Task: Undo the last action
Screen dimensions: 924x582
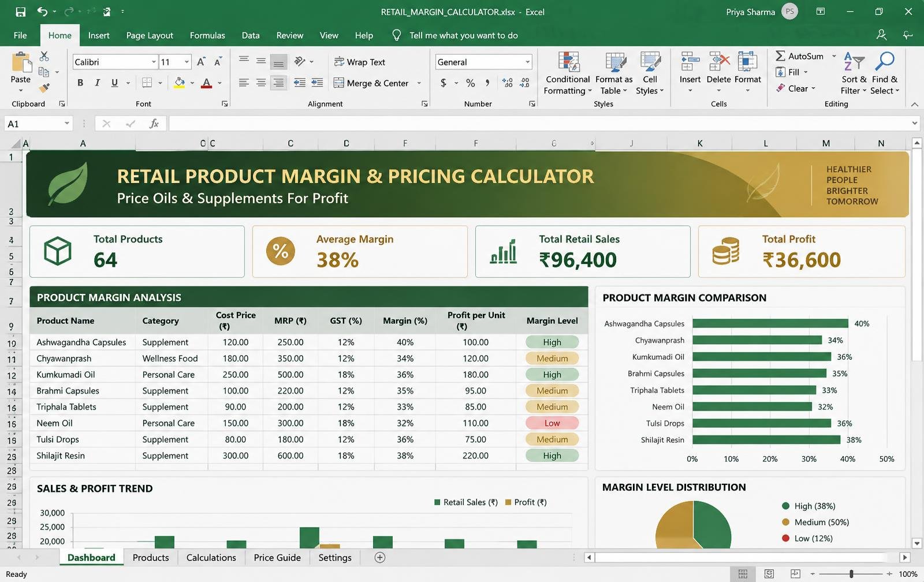Action: point(42,12)
